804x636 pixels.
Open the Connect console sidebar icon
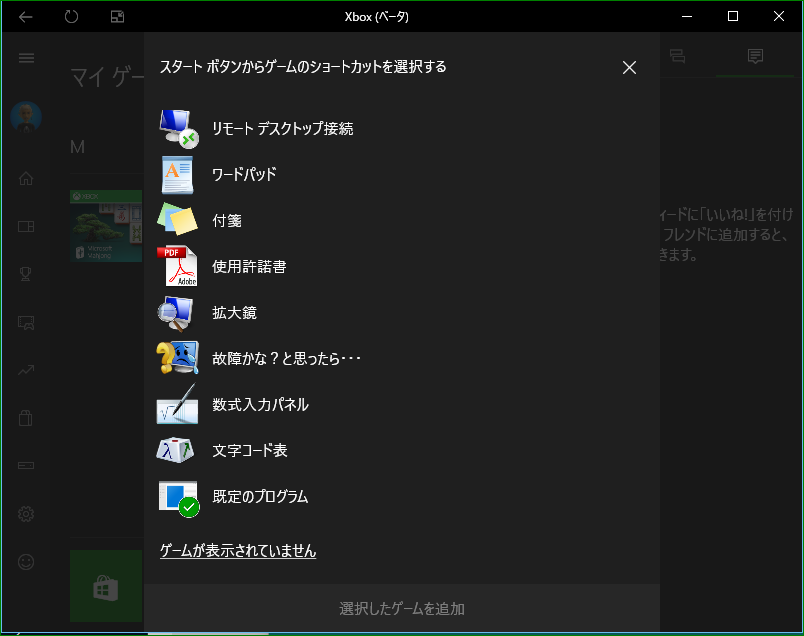26,465
